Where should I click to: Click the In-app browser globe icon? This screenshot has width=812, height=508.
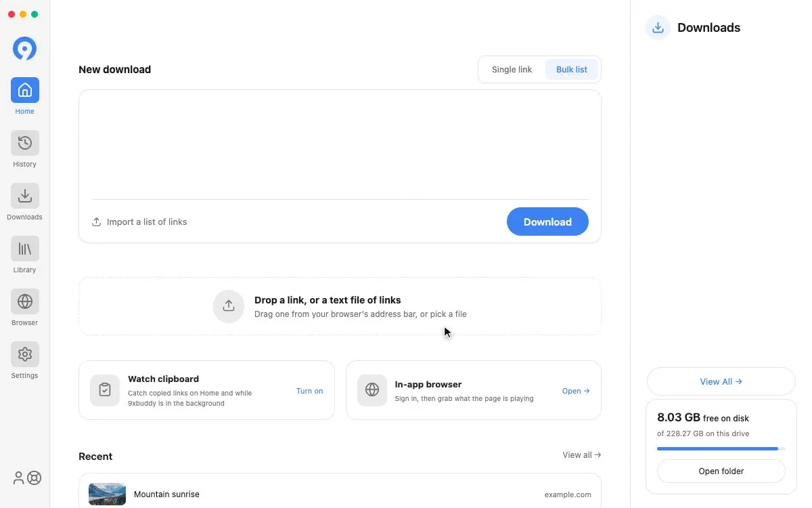(372, 390)
